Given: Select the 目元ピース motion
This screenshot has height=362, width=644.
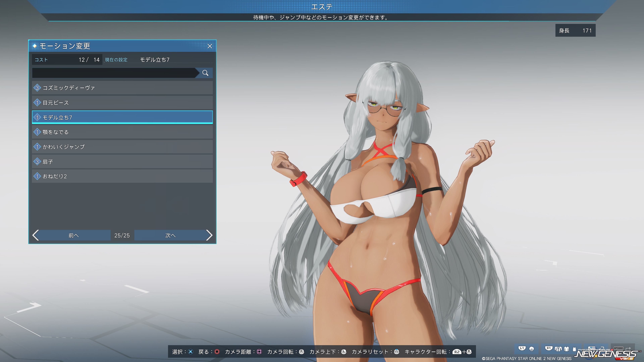Looking at the screenshot, I should point(122,102).
